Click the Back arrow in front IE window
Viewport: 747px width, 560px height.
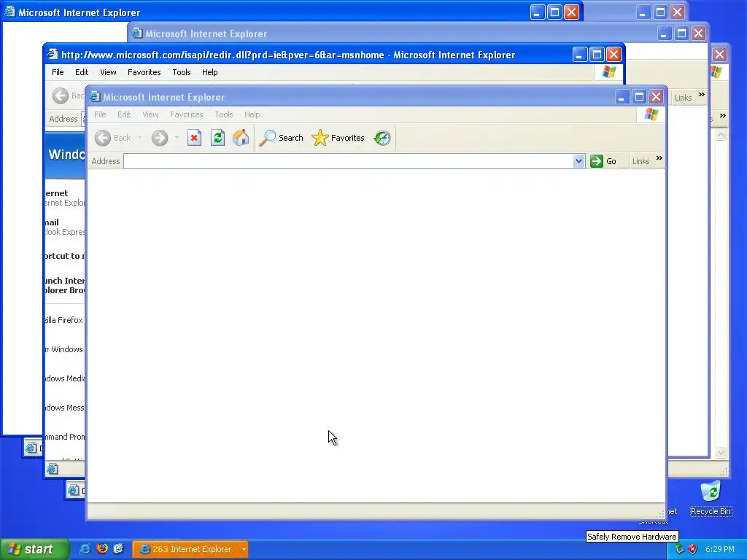102,138
